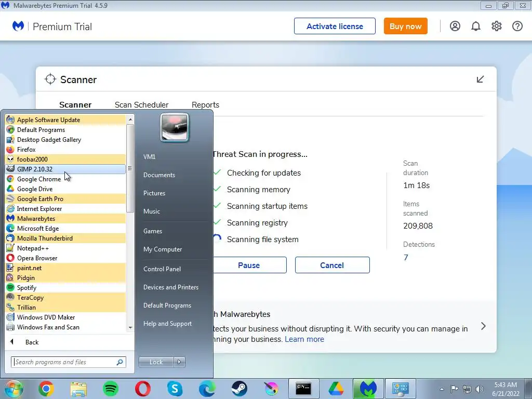Open Opera Browser from programs list

pos(65,258)
